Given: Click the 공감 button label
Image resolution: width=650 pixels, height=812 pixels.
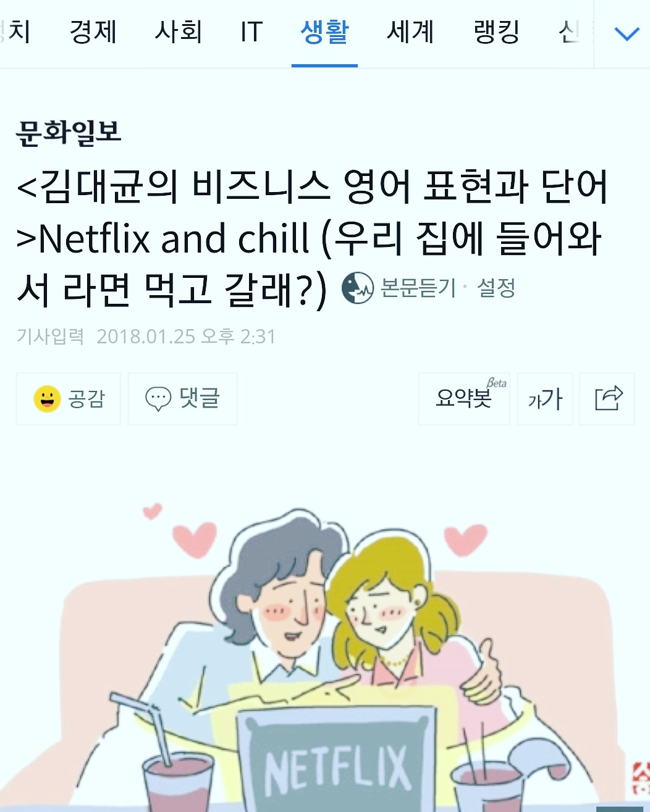Looking at the screenshot, I should coord(87,399).
